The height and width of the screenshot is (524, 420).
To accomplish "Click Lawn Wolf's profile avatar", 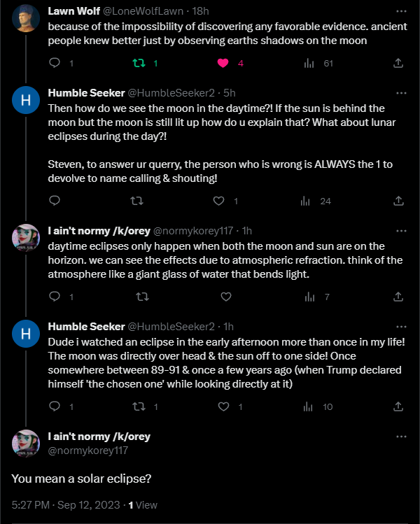I will tap(26, 21).
